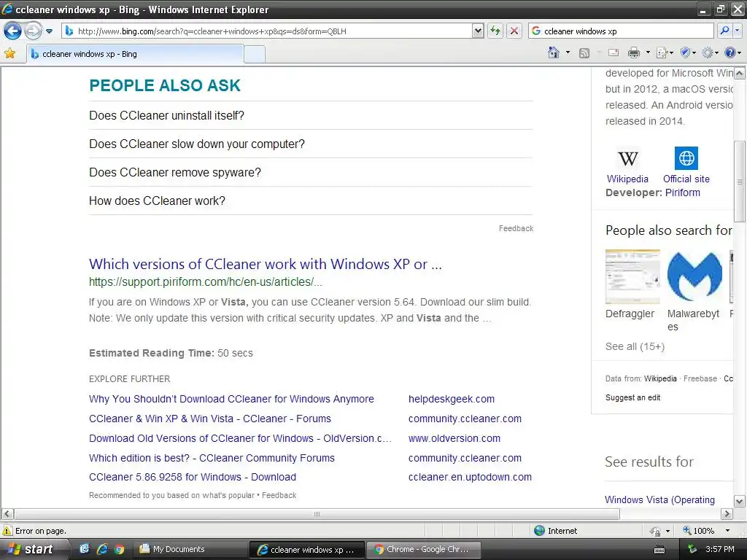Open the recent pages dropdown arrow

tap(49, 31)
